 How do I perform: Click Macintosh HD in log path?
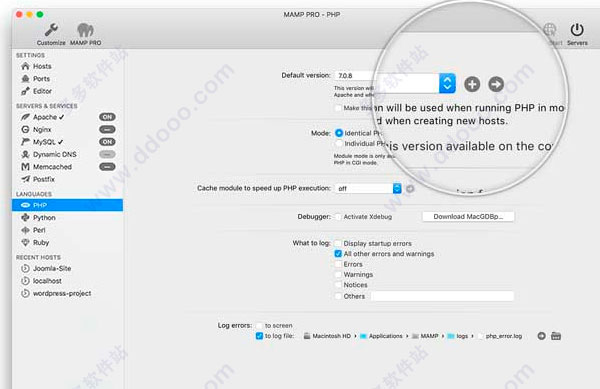(x=327, y=336)
